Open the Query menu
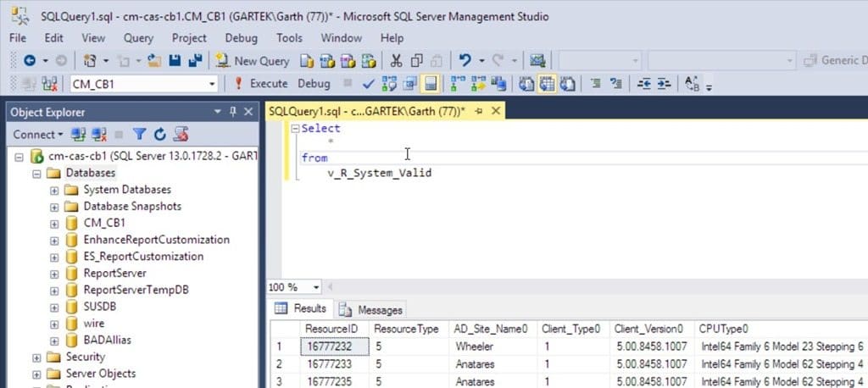 pyautogui.click(x=138, y=38)
